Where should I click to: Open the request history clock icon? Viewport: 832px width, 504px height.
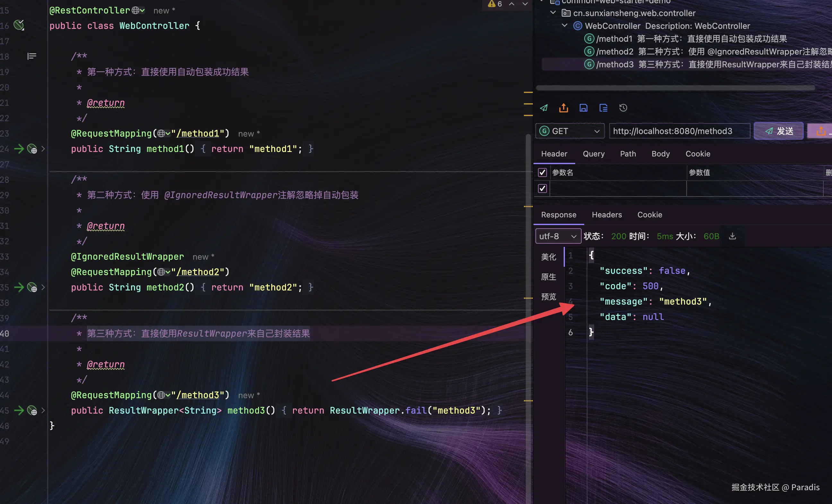click(x=623, y=108)
